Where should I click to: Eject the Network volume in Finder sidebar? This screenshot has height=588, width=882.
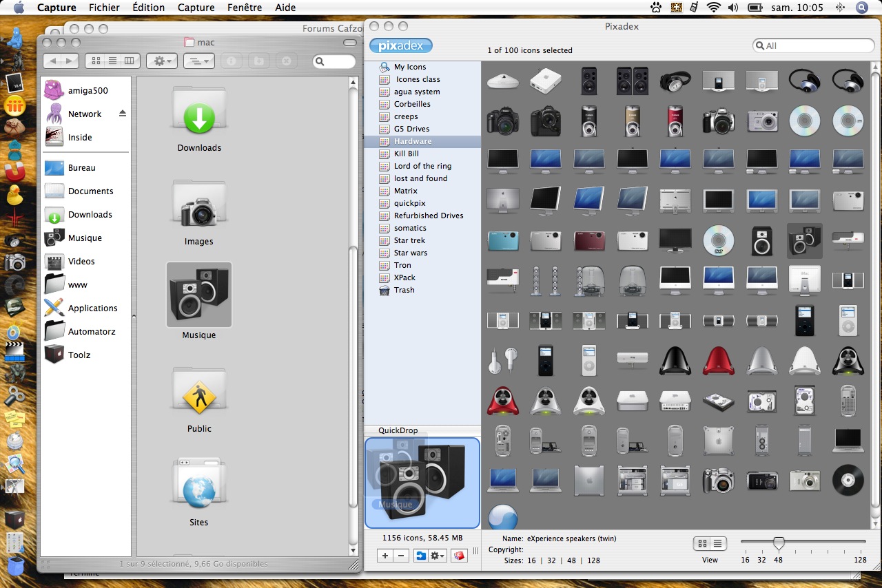[123, 113]
